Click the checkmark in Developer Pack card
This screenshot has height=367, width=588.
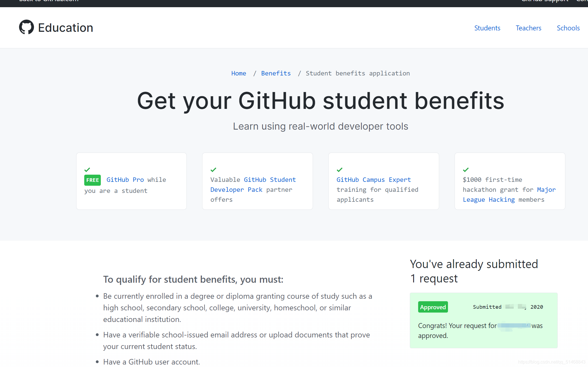[x=213, y=170]
